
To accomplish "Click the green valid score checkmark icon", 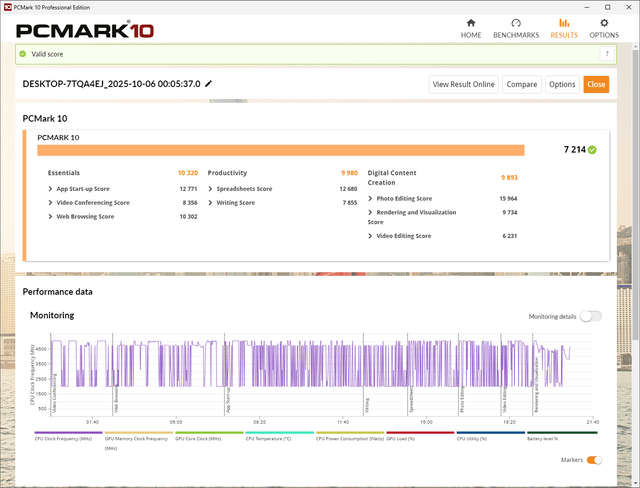I will [23, 54].
